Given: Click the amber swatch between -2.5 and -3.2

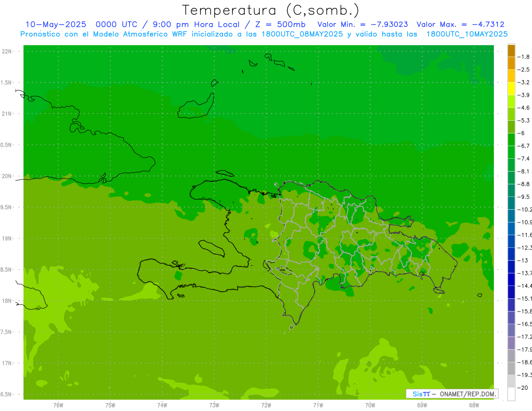Looking at the screenshot, I should click(x=511, y=76).
